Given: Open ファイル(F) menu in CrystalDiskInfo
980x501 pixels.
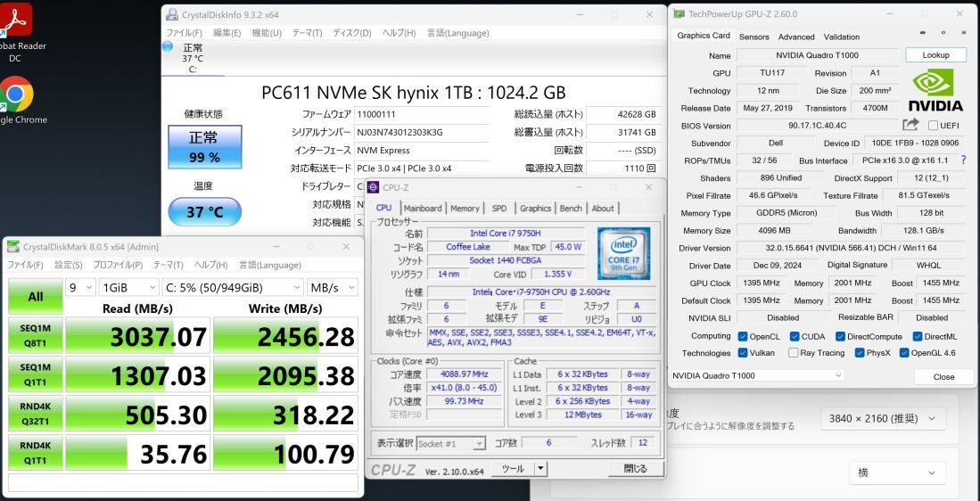Looking at the screenshot, I should [184, 33].
